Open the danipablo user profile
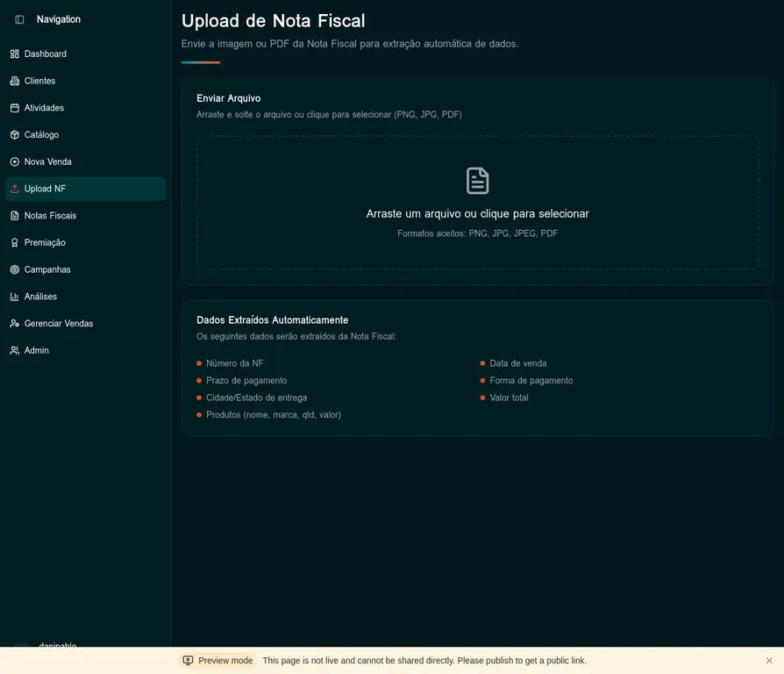Viewport: 784px width, 674px height. pyautogui.click(x=57, y=645)
